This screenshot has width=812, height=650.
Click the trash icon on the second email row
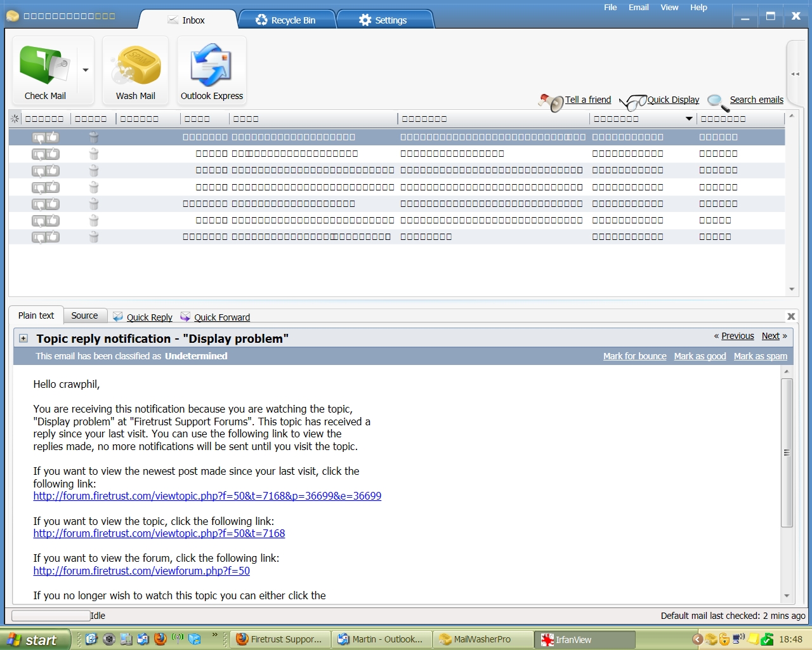pos(94,154)
